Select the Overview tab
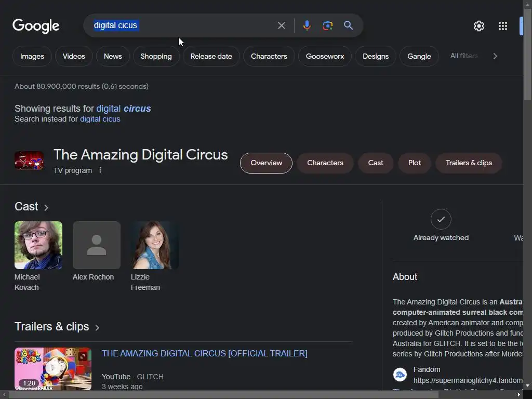 (x=266, y=163)
